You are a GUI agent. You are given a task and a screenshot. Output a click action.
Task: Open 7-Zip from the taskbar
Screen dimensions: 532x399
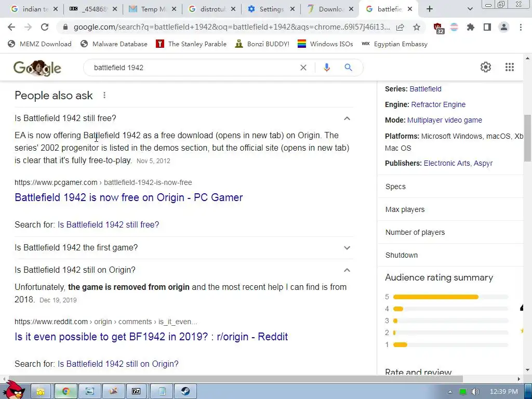click(x=136, y=392)
